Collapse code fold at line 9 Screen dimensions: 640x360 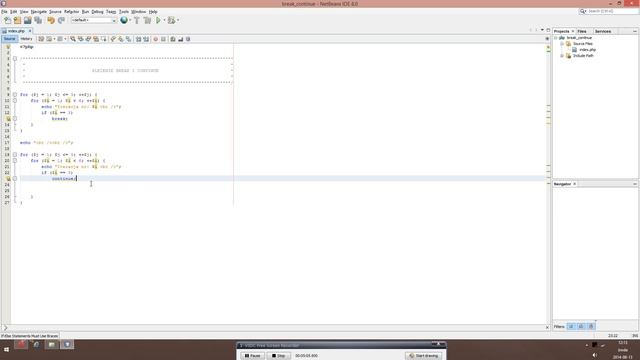15,95
